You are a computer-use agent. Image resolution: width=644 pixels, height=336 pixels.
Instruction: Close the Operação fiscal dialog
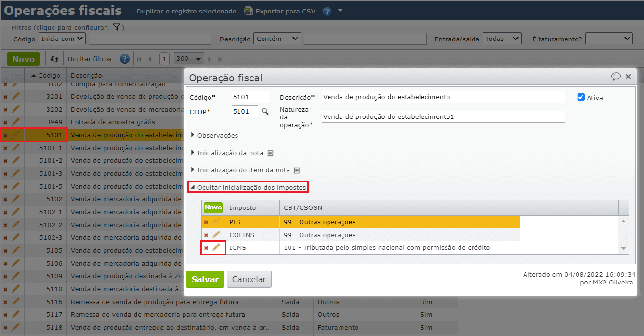(628, 77)
